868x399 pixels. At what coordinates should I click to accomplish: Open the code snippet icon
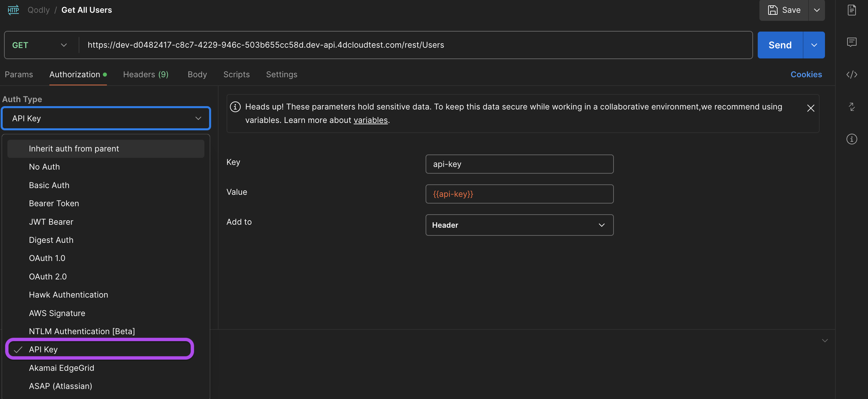pos(852,75)
